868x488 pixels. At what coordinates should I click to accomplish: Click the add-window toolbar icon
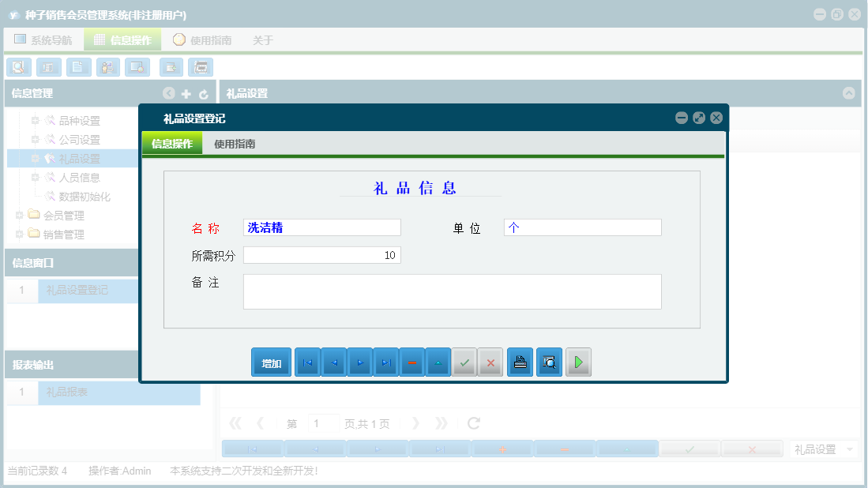(171, 67)
